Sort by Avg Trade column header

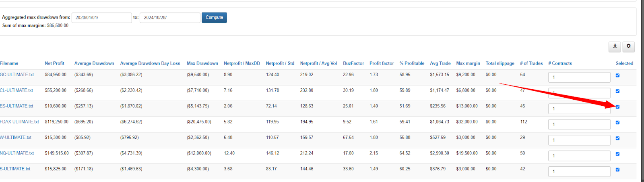(x=440, y=63)
